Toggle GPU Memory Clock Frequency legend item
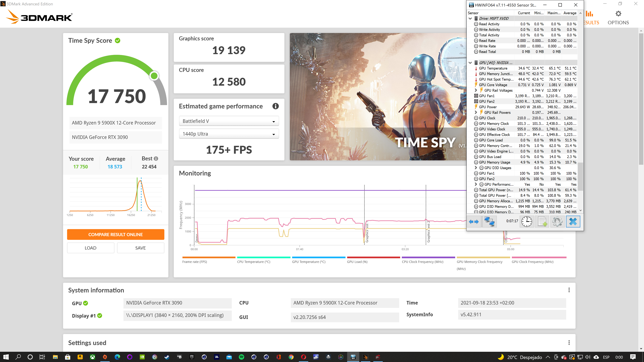 [x=483, y=264]
